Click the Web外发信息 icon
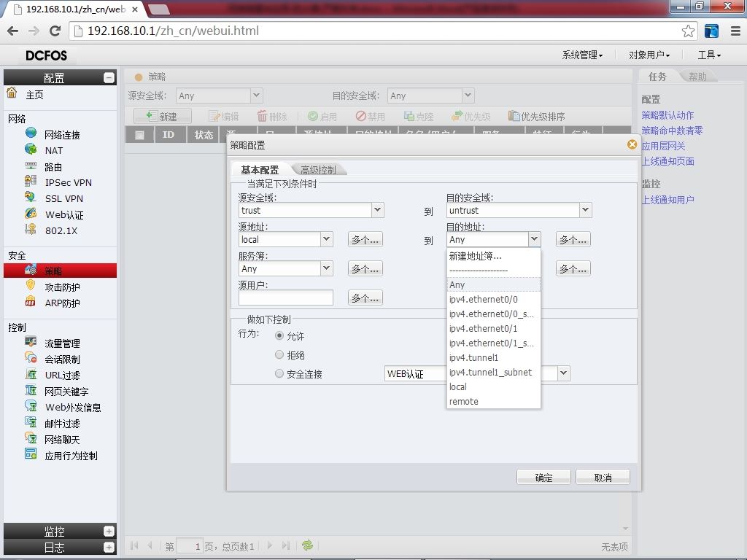This screenshot has height=560, width=747. 31,405
